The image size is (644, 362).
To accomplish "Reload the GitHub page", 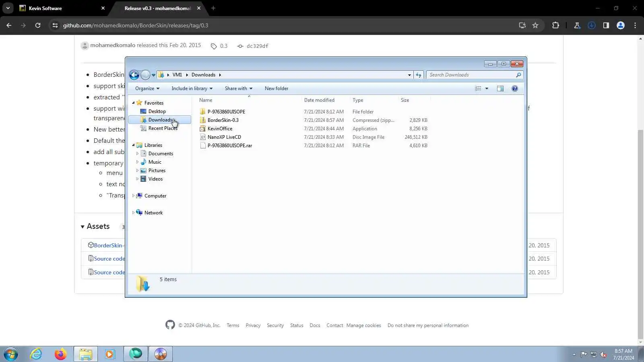I will pos(38,25).
